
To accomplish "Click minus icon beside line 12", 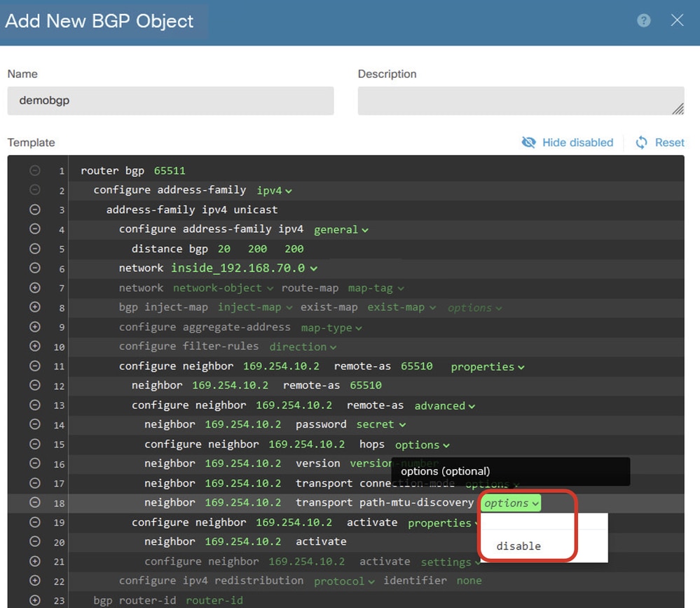I will click(x=35, y=385).
